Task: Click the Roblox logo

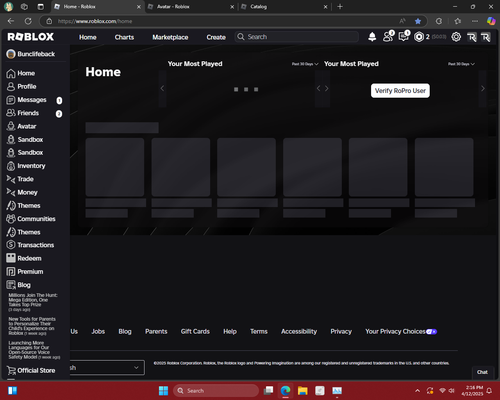Action: pos(31,37)
